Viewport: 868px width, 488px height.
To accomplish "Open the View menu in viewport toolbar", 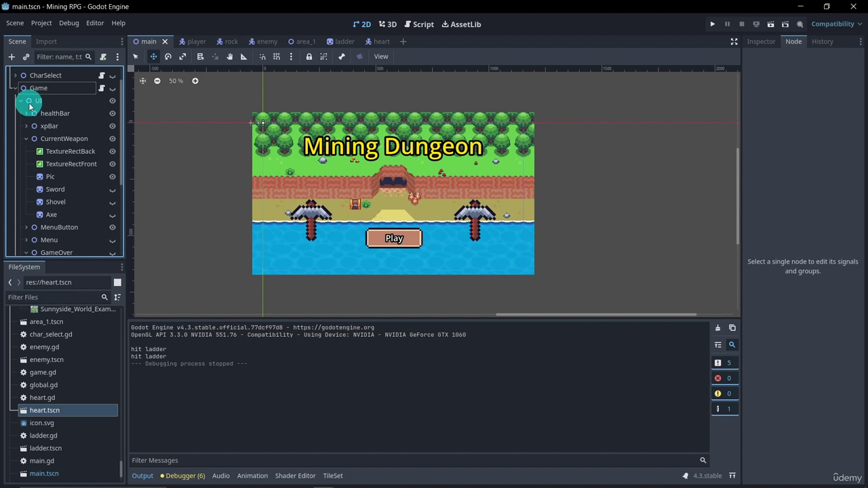I will [381, 56].
